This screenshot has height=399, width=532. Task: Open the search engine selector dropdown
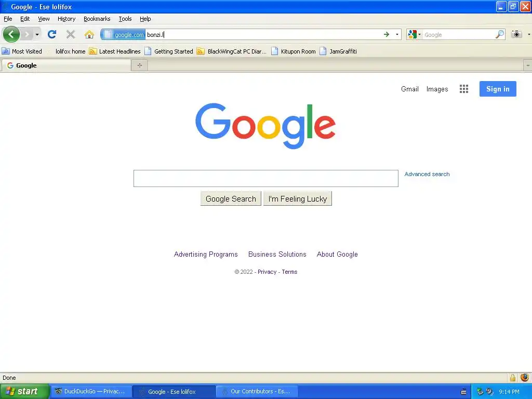tap(414, 34)
